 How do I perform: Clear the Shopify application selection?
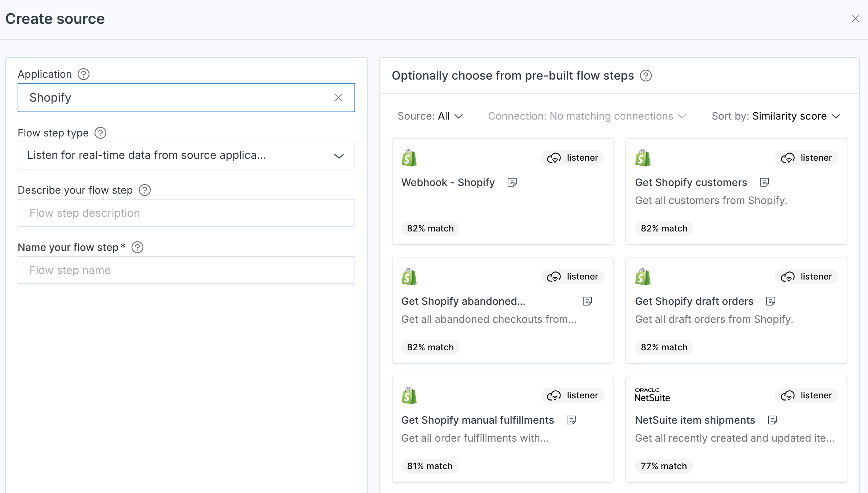tap(338, 98)
